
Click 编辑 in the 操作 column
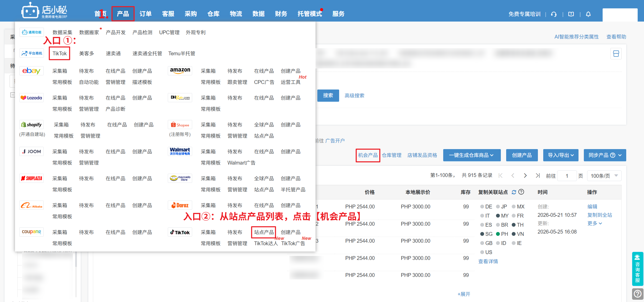point(592,207)
